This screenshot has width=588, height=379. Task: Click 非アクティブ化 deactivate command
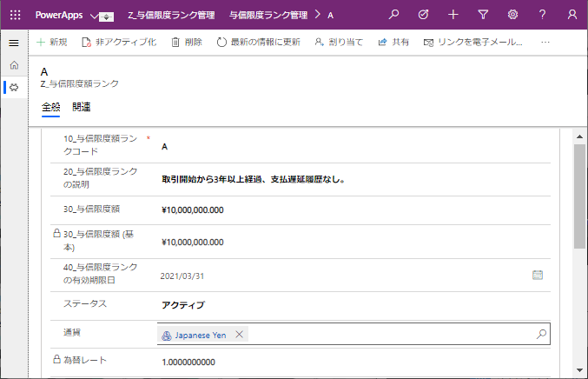tap(119, 42)
